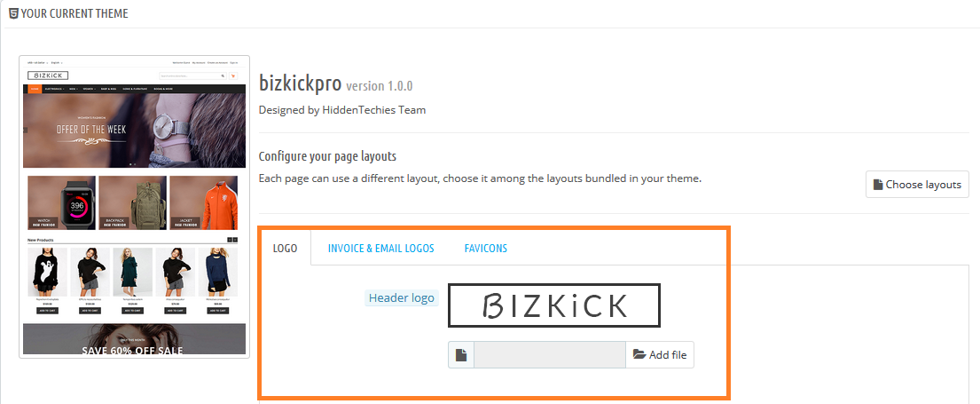Click the Header logo label
Image resolution: width=980 pixels, height=404 pixels.
402,298
